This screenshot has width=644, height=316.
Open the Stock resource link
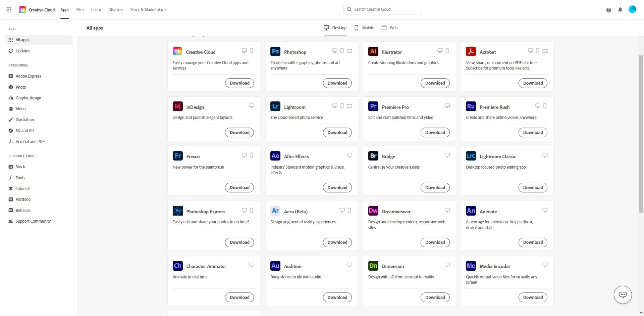coord(39,167)
